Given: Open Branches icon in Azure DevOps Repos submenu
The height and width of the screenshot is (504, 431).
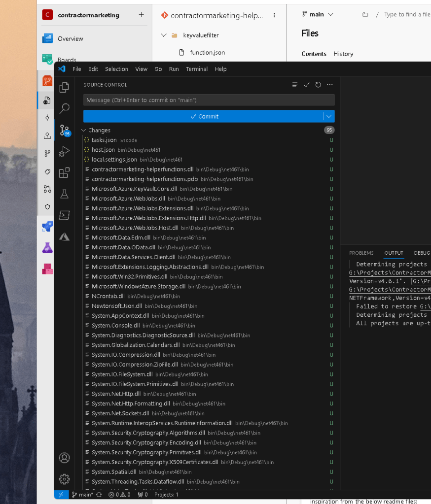Looking at the screenshot, I should point(47,153).
